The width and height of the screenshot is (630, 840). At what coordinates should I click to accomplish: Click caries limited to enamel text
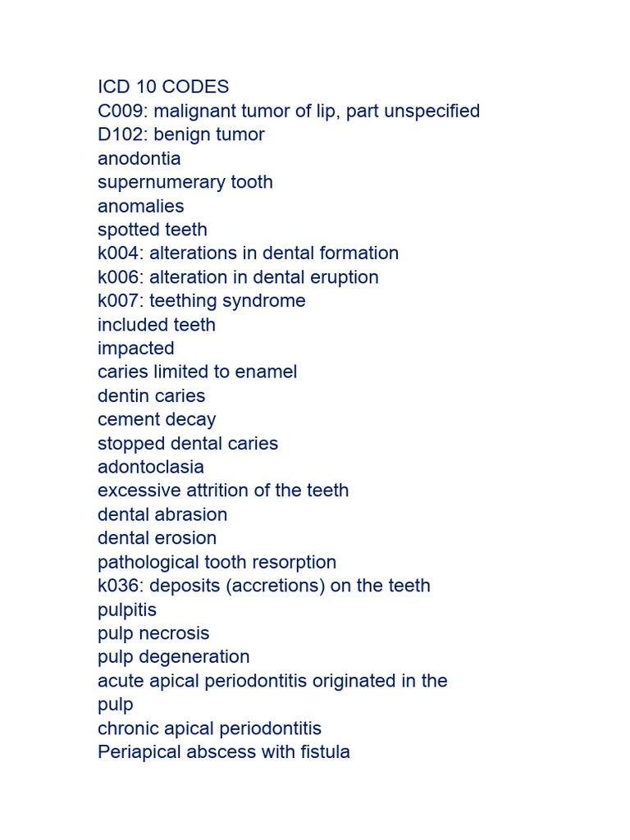pyautogui.click(x=197, y=372)
